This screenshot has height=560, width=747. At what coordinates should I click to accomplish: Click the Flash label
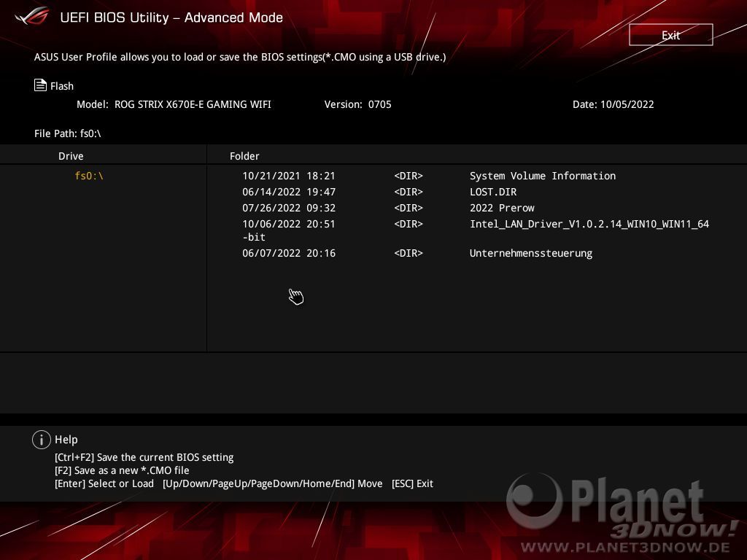[x=62, y=86]
